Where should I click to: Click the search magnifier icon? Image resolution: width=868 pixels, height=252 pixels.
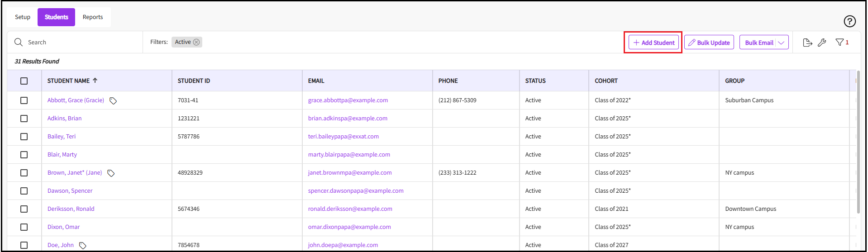click(19, 42)
